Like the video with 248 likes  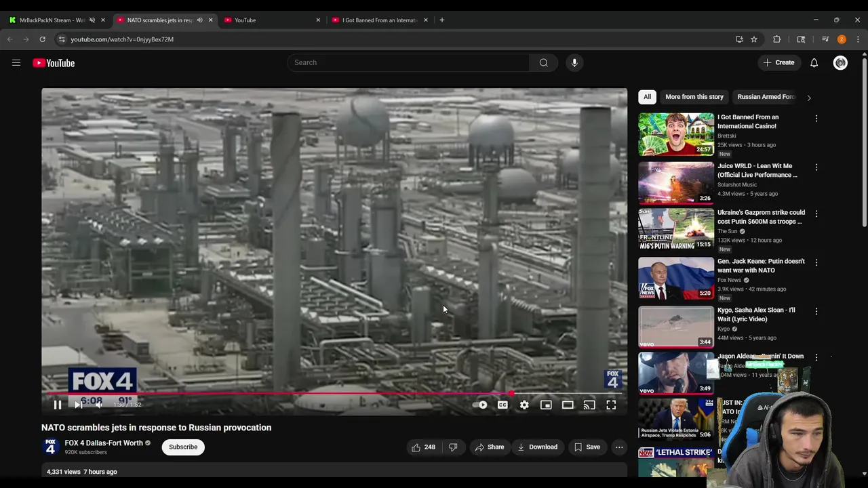pos(423,447)
